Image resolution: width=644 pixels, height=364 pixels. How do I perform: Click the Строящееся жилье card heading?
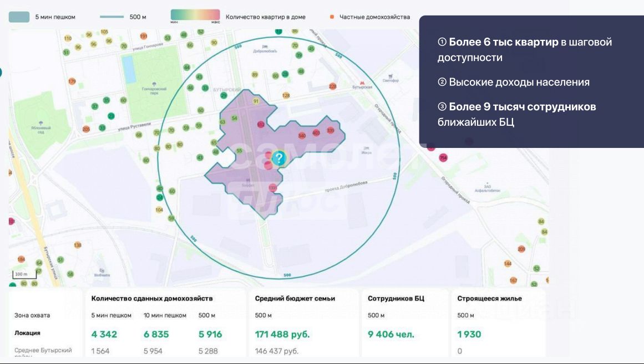coord(489,299)
